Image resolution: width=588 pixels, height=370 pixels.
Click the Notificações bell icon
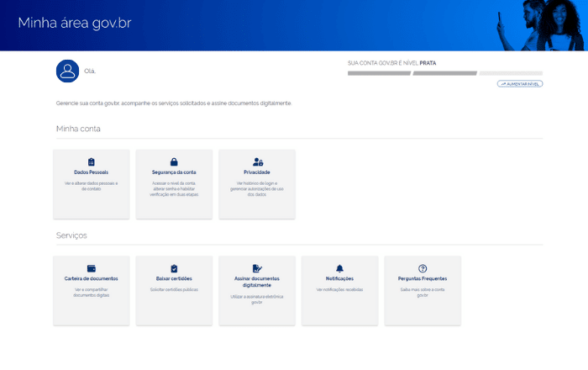[x=339, y=268]
